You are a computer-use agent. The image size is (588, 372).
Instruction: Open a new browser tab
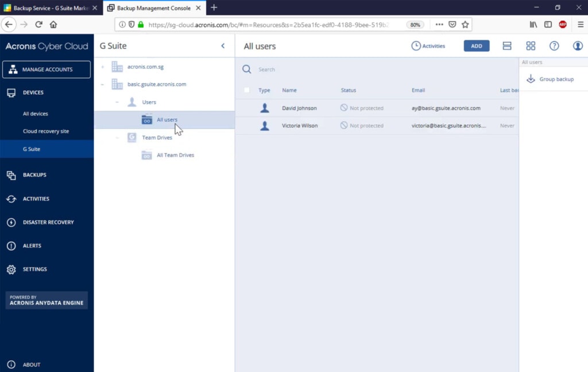coord(214,7)
